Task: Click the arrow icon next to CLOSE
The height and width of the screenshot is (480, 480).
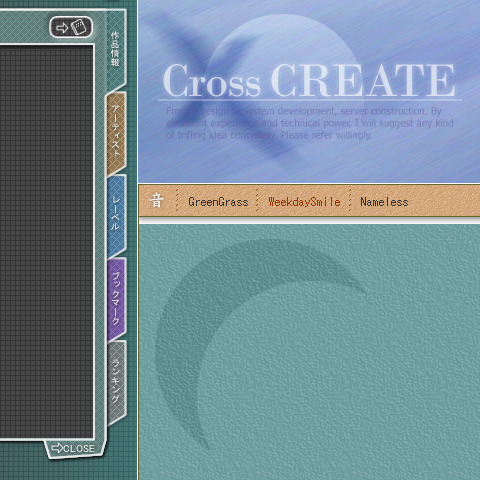Action: 57,448
